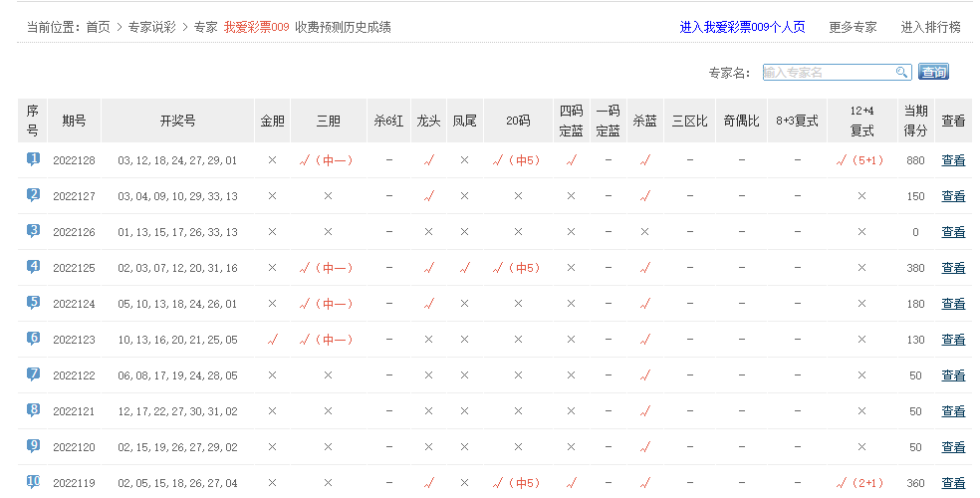The image size is (980, 498).
Task: Open 查看 link for issue 2022122
Action: [x=953, y=375]
